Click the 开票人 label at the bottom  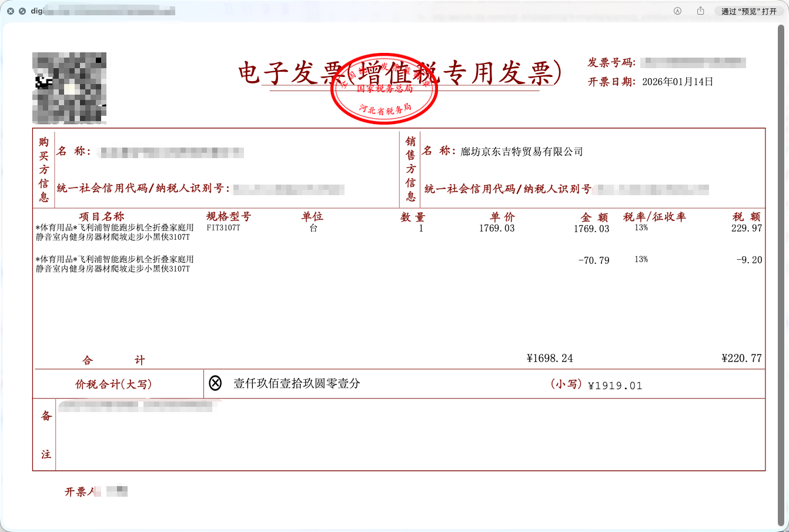coord(81,492)
